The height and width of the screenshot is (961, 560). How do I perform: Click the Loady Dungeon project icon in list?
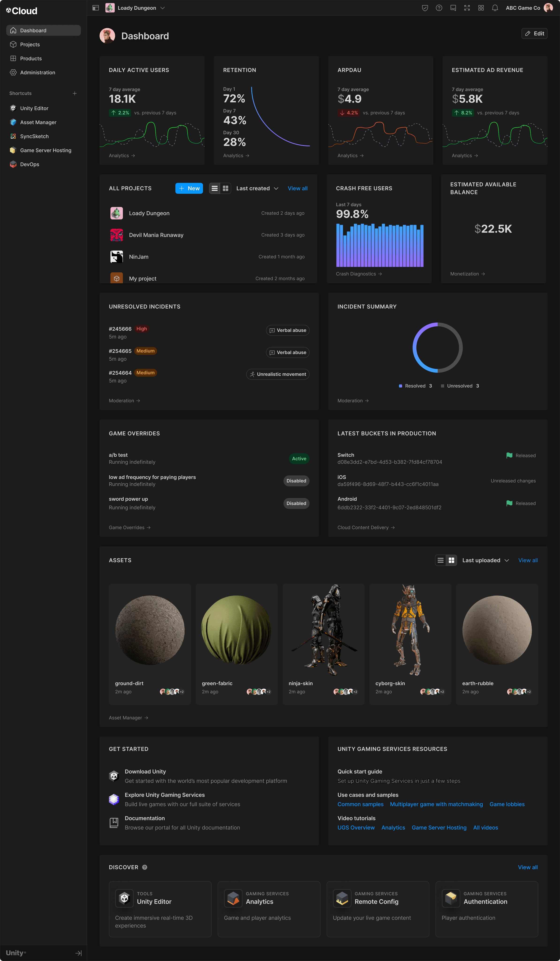pyautogui.click(x=117, y=213)
